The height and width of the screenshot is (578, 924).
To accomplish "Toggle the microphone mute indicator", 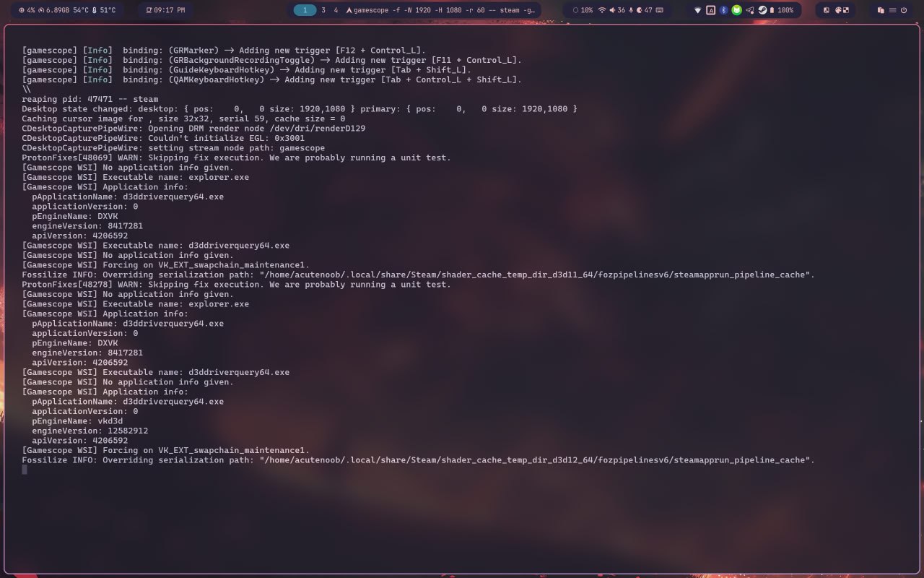I will [x=632, y=10].
